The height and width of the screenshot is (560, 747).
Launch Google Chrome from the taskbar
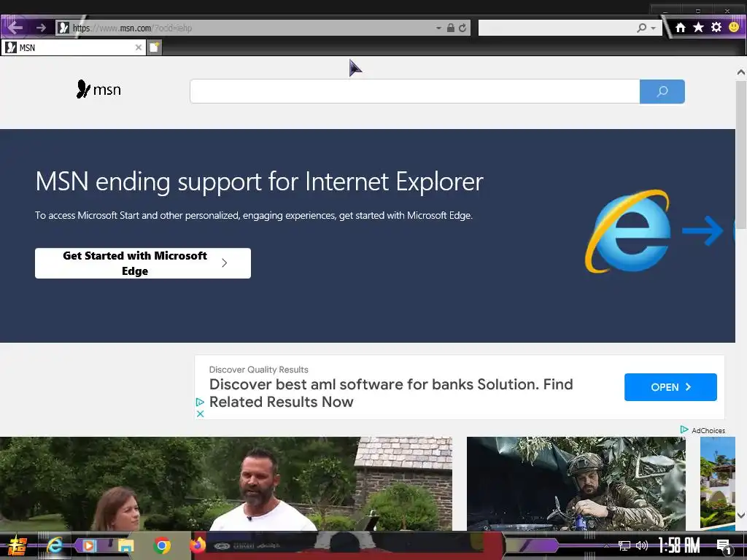(x=162, y=545)
